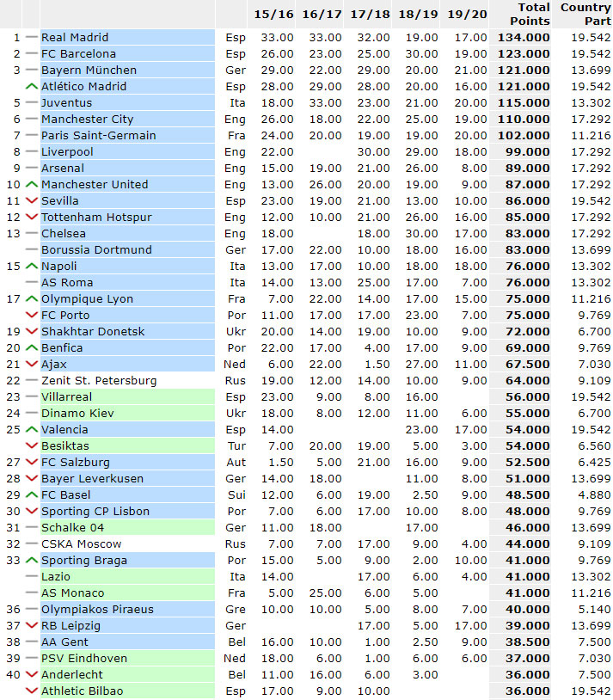Click the gray dash icon beside Real Madrid
This screenshot has height=700, width=613.
pyautogui.click(x=32, y=38)
